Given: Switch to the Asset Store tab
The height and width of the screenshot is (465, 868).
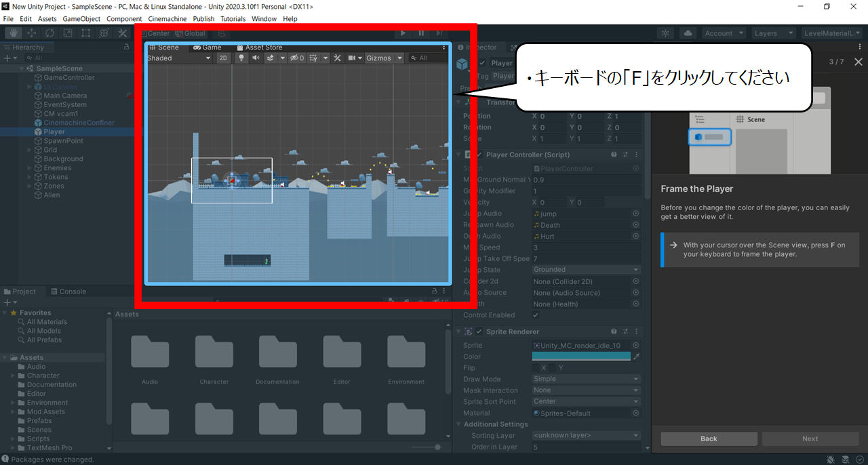Looking at the screenshot, I should pyautogui.click(x=259, y=47).
